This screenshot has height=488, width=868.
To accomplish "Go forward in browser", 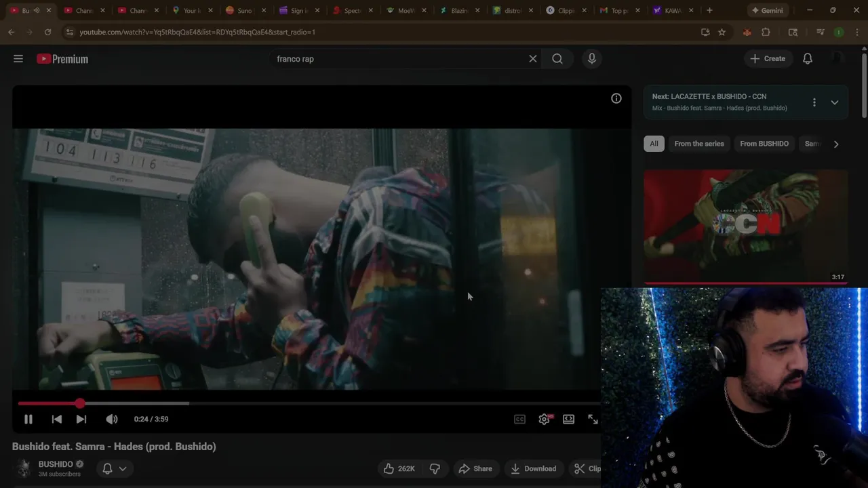I will point(29,32).
